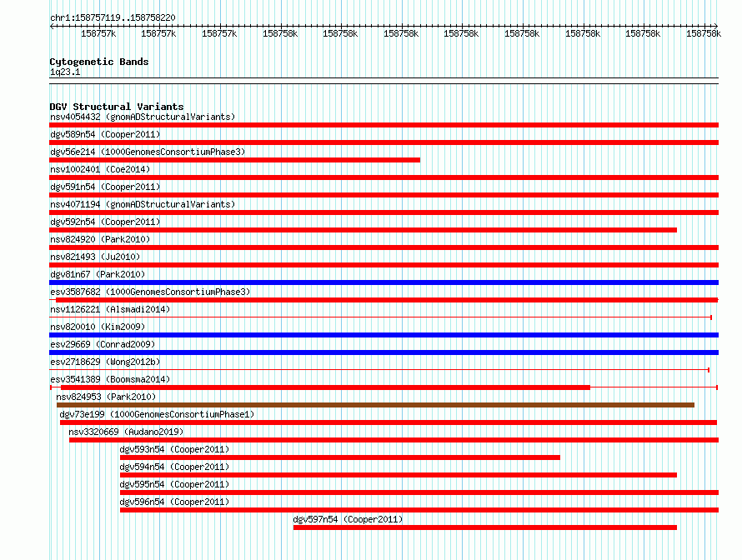Select the red bar for nsv4054432
The image size is (742, 560).
[x=384, y=125]
